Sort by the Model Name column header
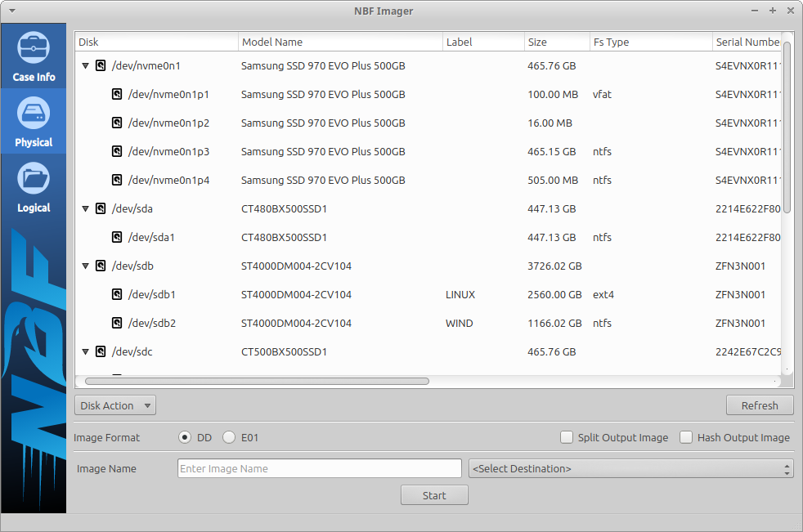803x532 pixels. point(339,42)
